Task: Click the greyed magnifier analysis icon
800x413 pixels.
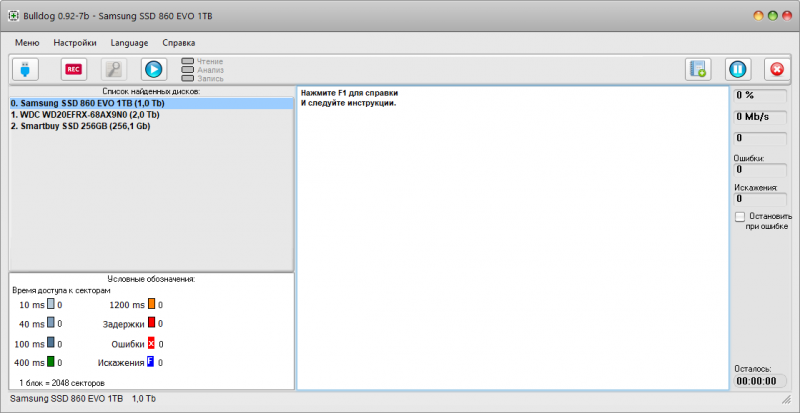Action: tap(114, 69)
